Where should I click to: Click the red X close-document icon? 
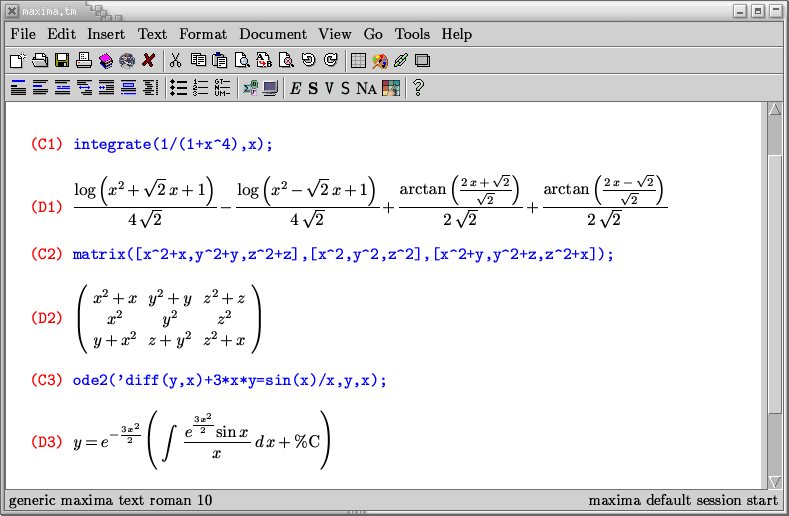coord(148,60)
